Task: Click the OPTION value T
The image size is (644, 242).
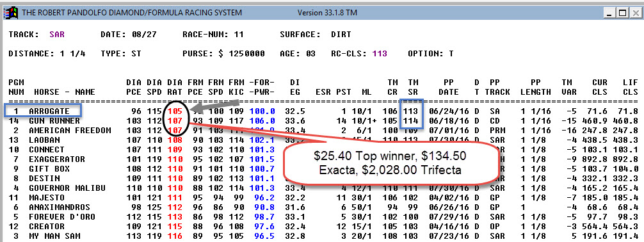Action: click(x=451, y=54)
